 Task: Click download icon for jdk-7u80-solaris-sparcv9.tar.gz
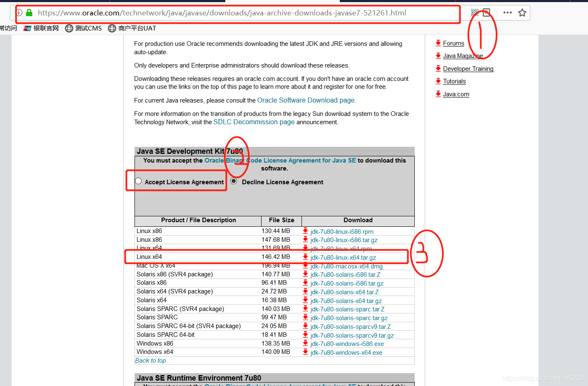pyautogui.click(x=305, y=335)
